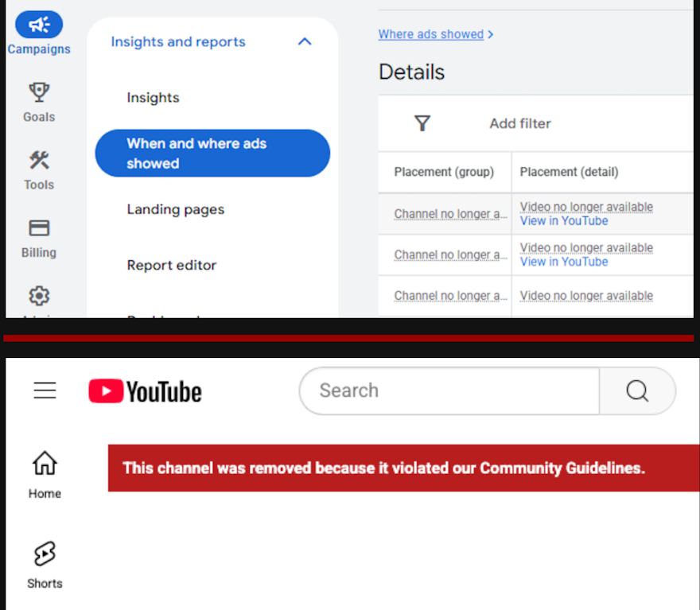Click the Where ads showed breadcrumb link
Image resolution: width=700 pixels, height=610 pixels.
click(431, 34)
